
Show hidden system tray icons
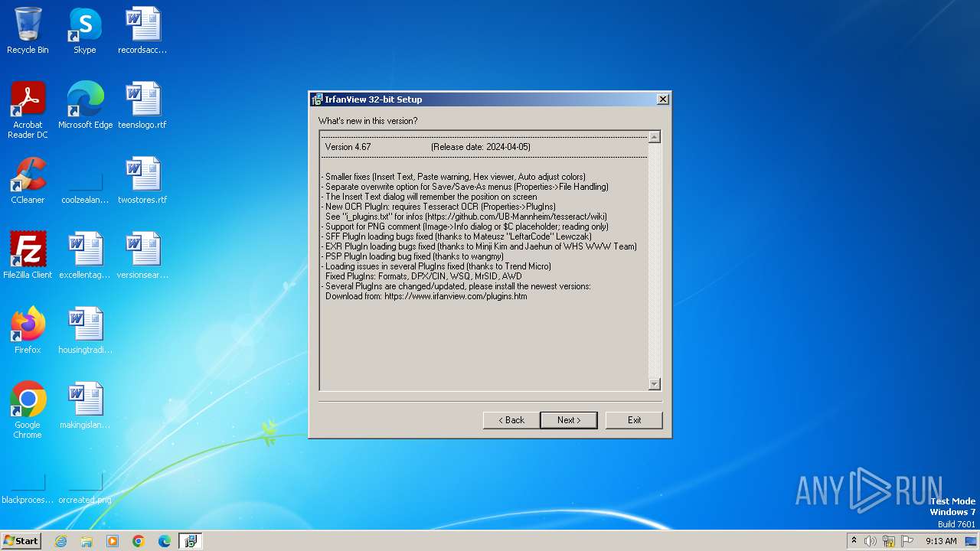click(854, 541)
